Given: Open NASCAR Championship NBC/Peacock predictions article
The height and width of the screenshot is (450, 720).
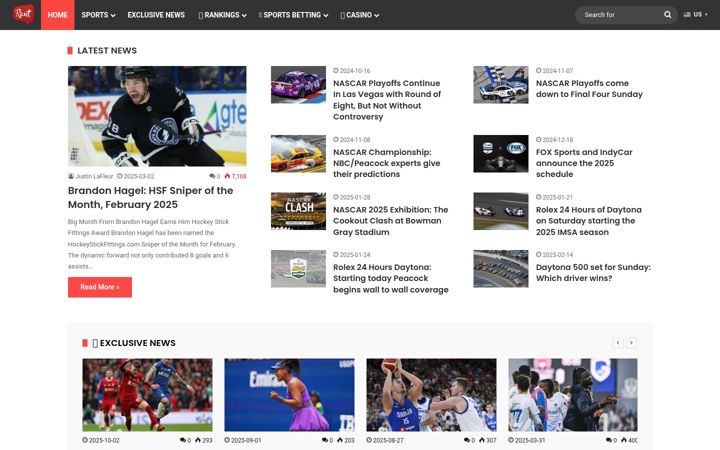Looking at the screenshot, I should pos(387,163).
